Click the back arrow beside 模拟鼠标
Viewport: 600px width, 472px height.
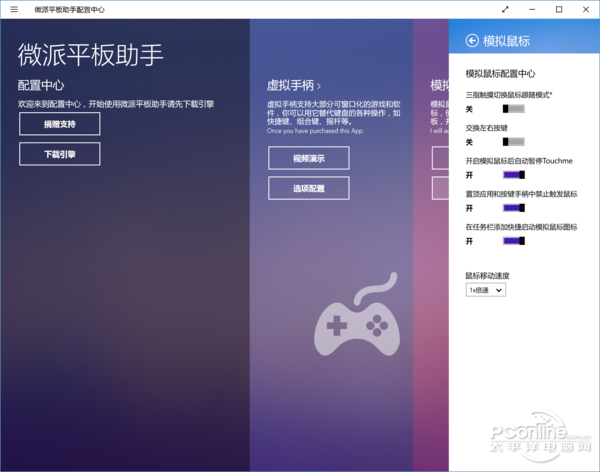472,40
